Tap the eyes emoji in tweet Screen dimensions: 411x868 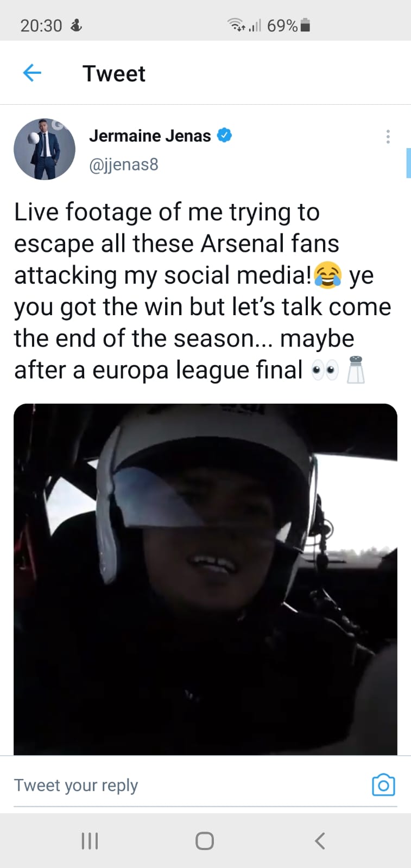[325, 371]
